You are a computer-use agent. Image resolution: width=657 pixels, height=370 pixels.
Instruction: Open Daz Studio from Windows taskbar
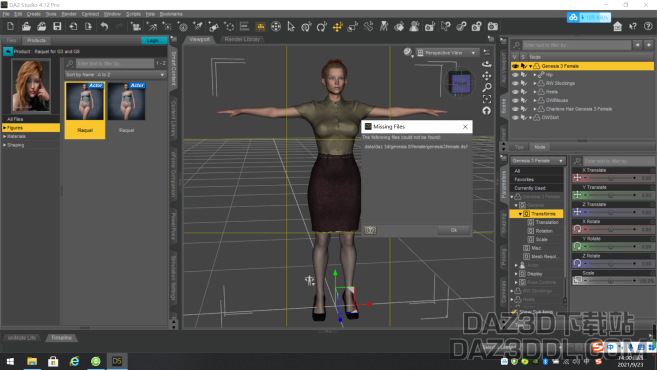point(116,361)
